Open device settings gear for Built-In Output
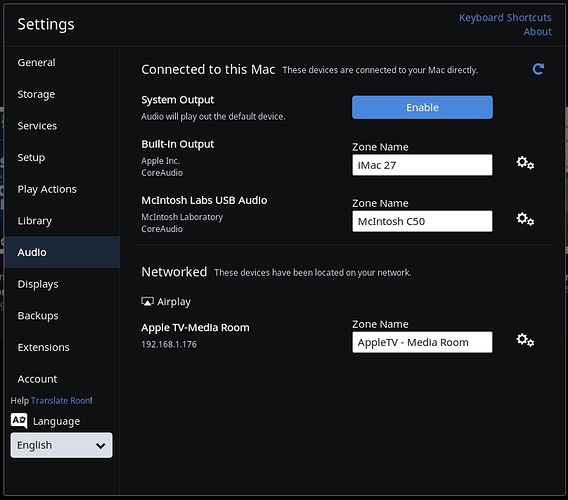The height and width of the screenshot is (500, 568). (525, 163)
